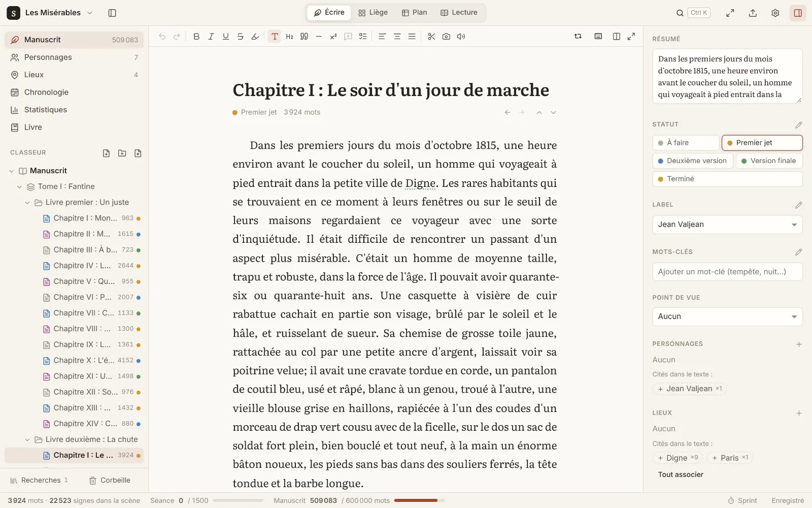Viewport: 812px width, 508px height.
Task: Click the new folder icon in Classeur
Action: (122, 153)
